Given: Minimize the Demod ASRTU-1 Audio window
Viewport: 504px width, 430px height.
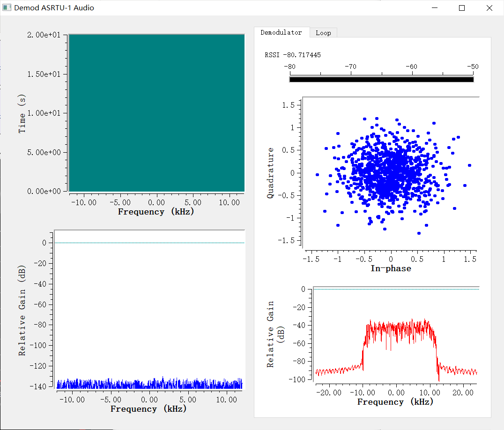Looking at the screenshot, I should coord(435,8).
